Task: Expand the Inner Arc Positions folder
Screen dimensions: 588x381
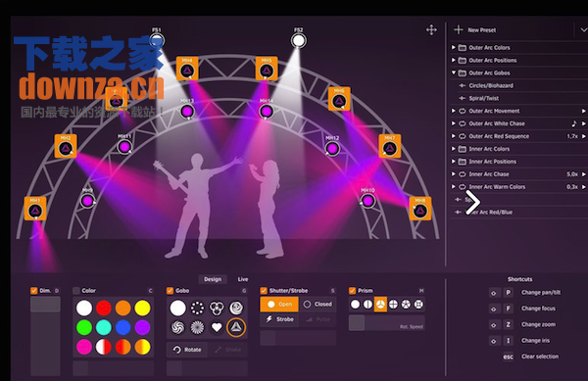Action: [x=454, y=162]
